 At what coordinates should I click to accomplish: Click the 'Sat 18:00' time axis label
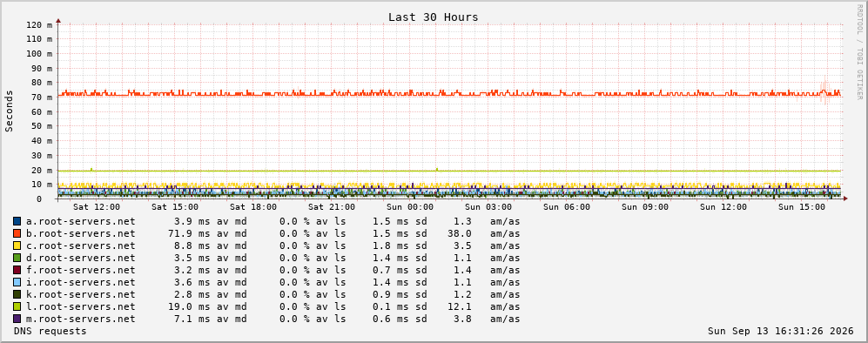[253, 207]
